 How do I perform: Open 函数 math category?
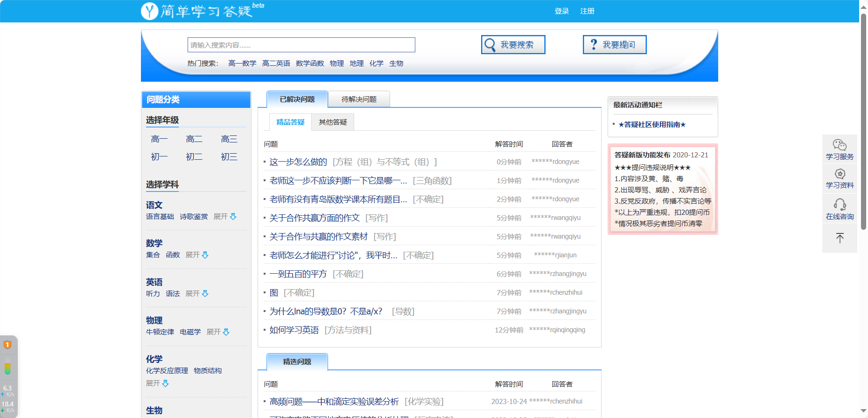tap(173, 255)
